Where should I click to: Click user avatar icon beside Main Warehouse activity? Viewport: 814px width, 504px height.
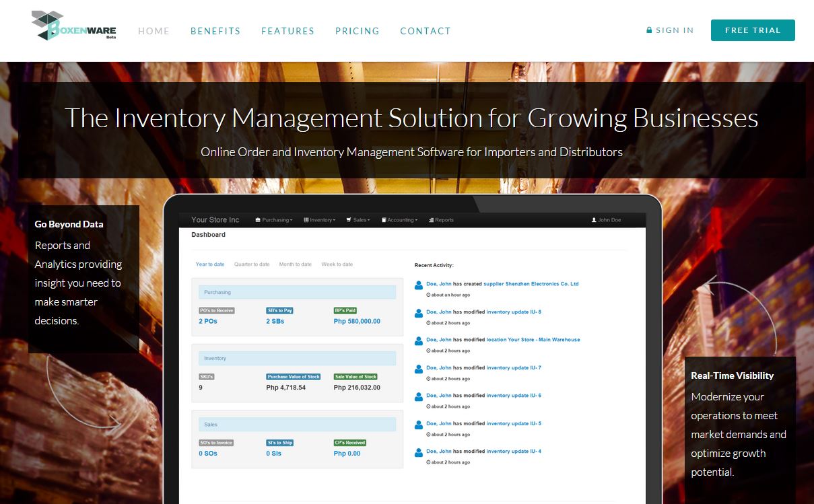click(x=419, y=340)
